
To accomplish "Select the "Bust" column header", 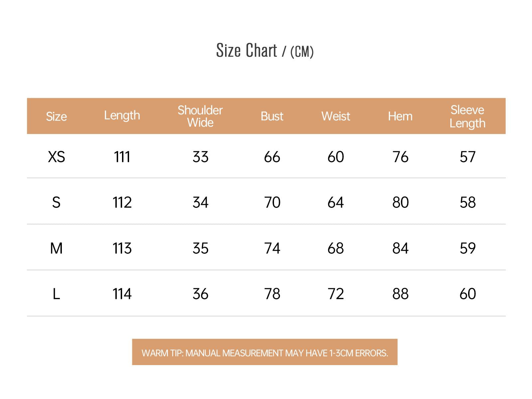I will [x=272, y=116].
